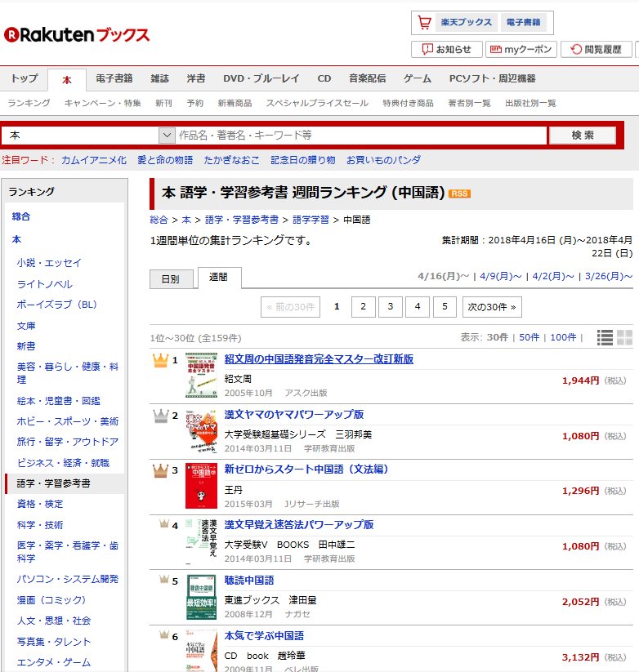Click 語学・学習参考書 breadcrumb link
Screen dimensions: 639x672
pos(241,220)
